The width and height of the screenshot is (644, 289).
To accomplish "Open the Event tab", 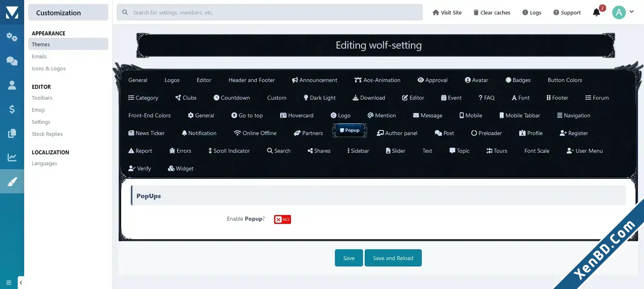I will (452, 98).
